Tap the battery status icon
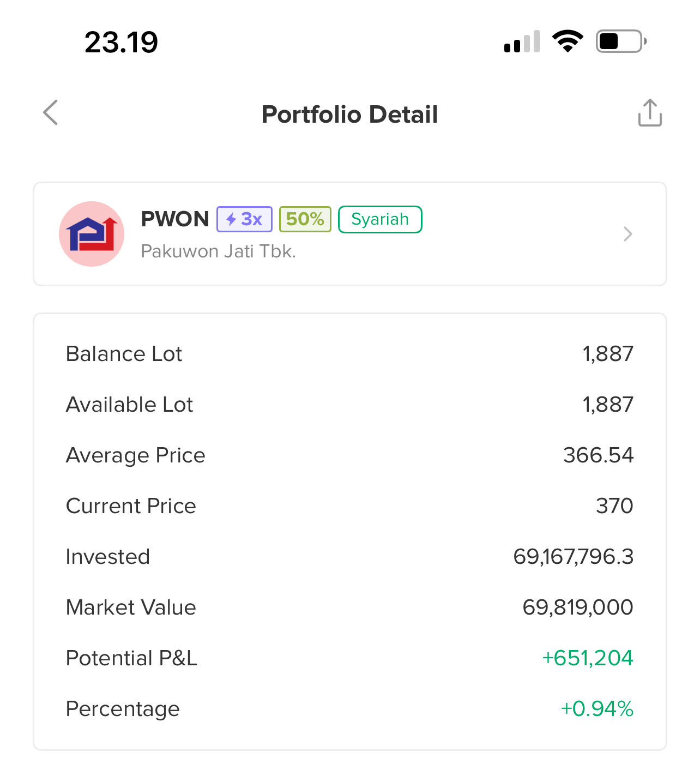Viewport: 700px width, 758px height. tap(620, 41)
